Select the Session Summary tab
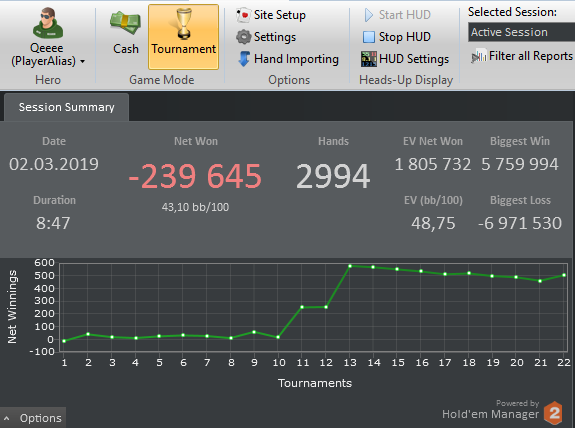The image size is (575, 428). (x=66, y=107)
